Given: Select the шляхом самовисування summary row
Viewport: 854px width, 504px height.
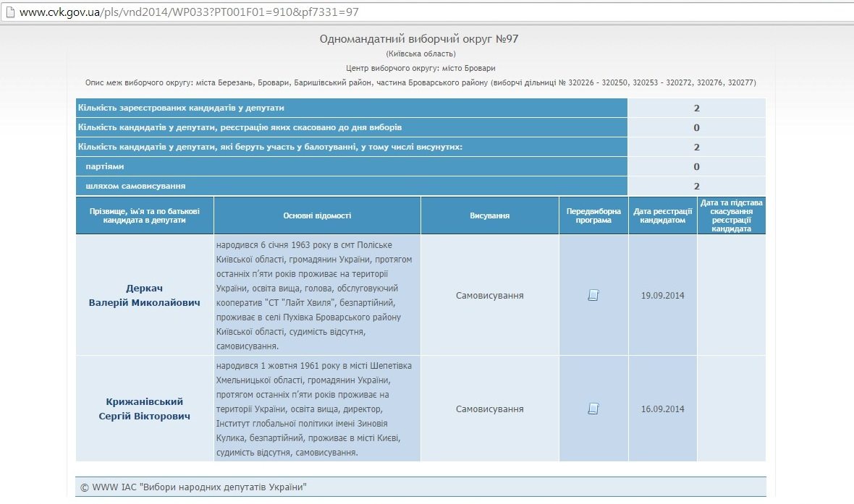Looking at the screenshot, I should (420, 186).
